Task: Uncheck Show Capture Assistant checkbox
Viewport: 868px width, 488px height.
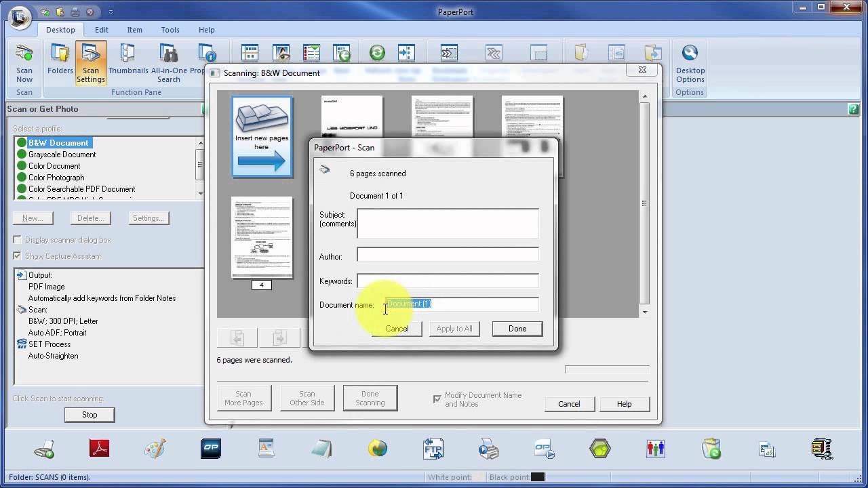Action: tap(18, 256)
